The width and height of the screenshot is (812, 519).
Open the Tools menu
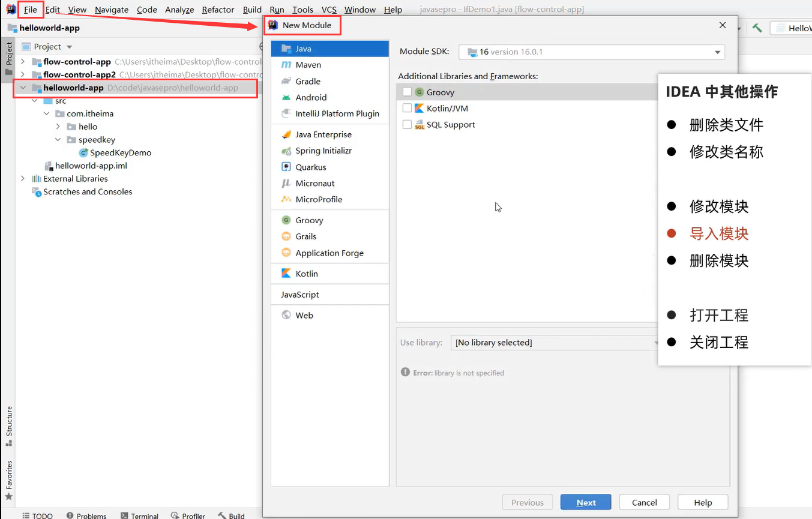click(303, 10)
